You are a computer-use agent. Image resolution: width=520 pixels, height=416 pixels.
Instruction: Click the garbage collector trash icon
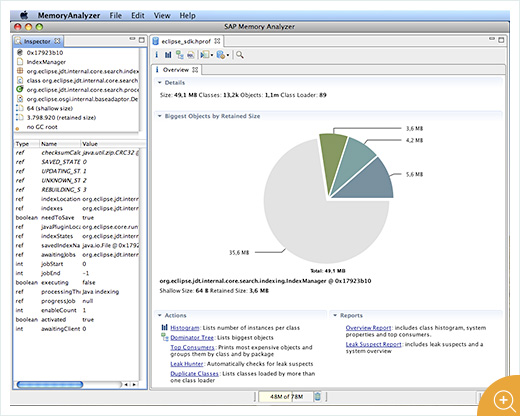[x=317, y=396]
